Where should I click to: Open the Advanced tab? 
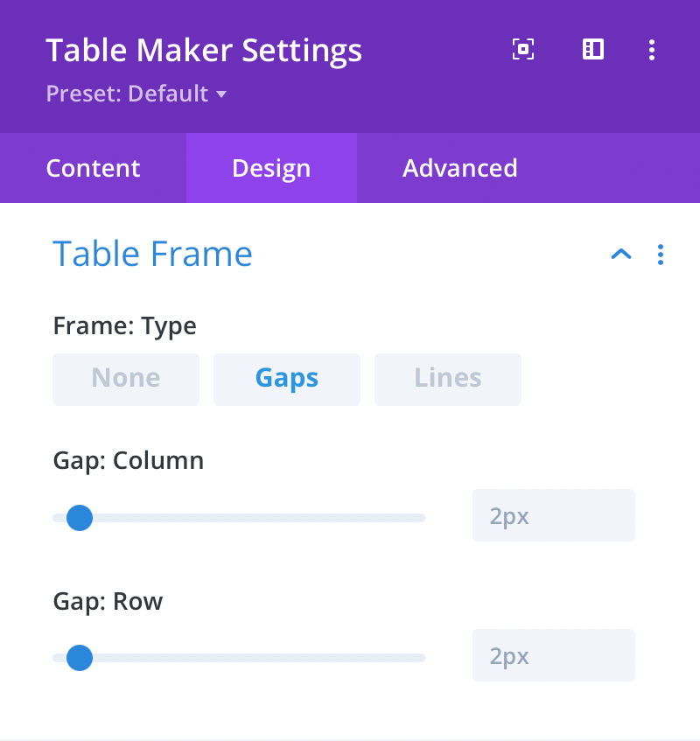tap(459, 168)
